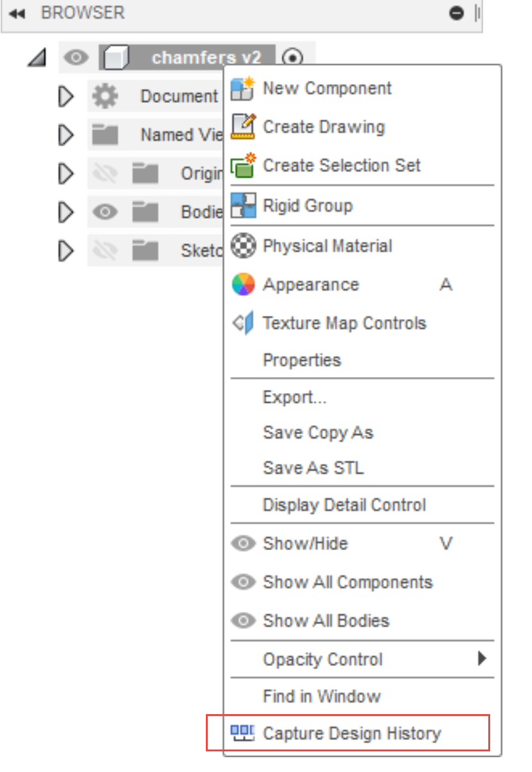Select Save As STL menu entry

313,468
